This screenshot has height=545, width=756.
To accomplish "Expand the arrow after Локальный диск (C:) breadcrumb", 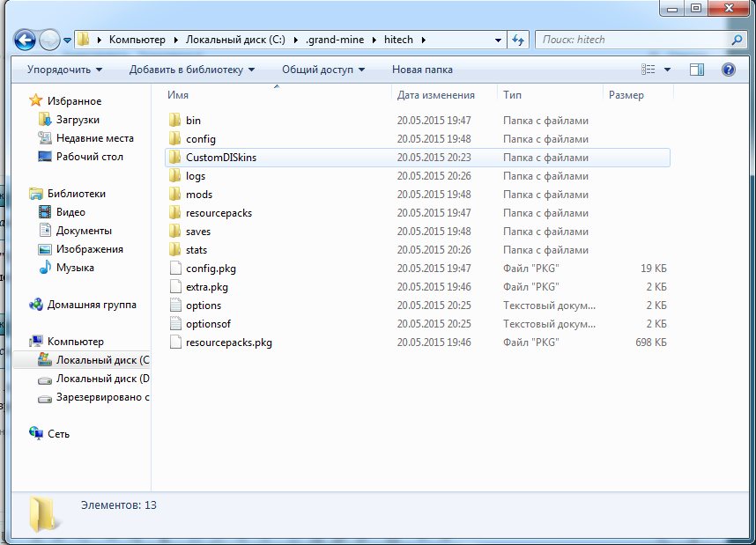I will tap(295, 40).
